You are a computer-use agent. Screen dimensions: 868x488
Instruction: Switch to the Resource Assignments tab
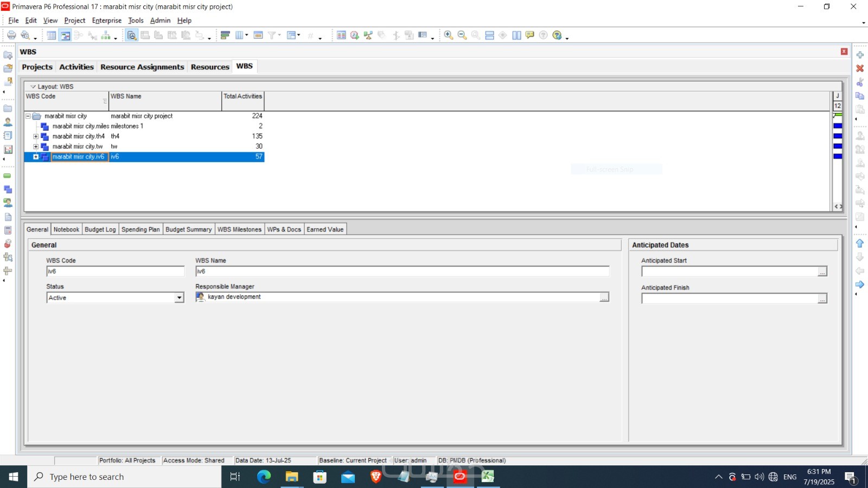click(142, 67)
